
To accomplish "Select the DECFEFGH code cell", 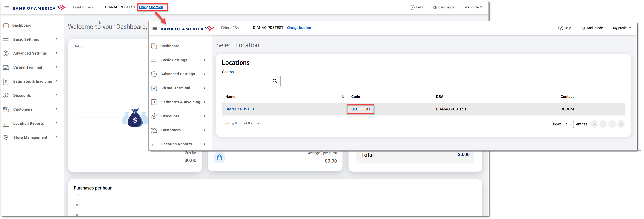I will tap(361, 109).
